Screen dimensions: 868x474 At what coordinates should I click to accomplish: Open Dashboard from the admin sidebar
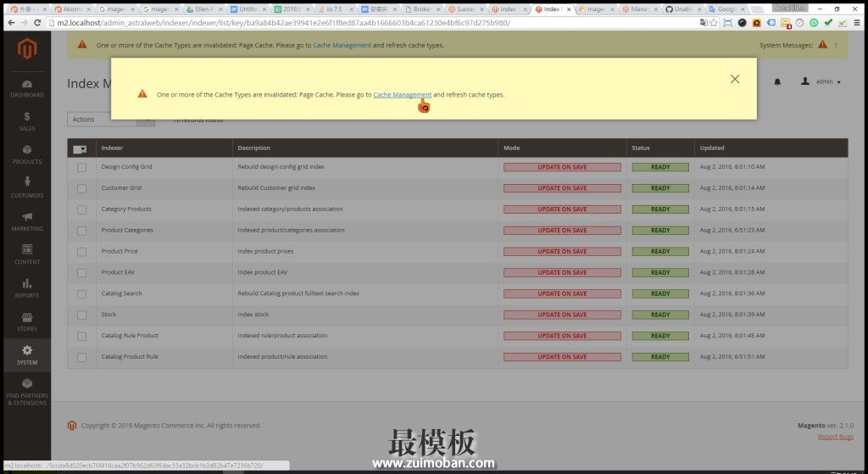pos(27,88)
